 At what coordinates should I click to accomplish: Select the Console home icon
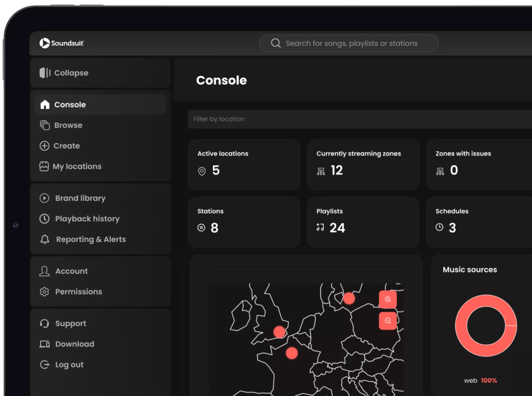(x=45, y=104)
